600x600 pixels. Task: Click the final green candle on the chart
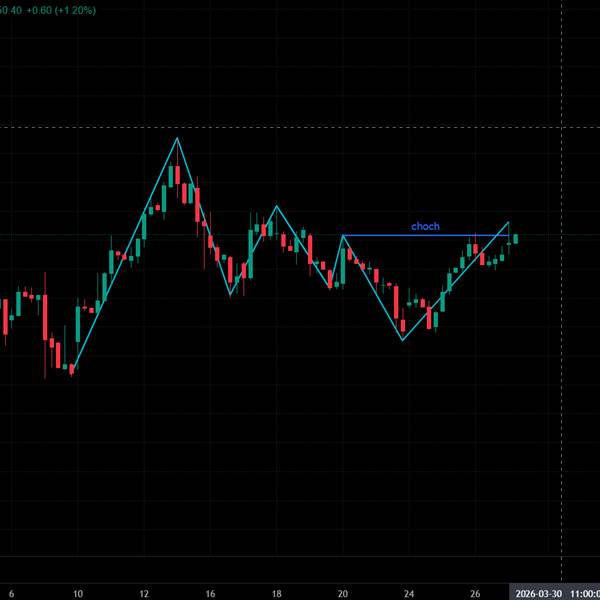(515, 239)
